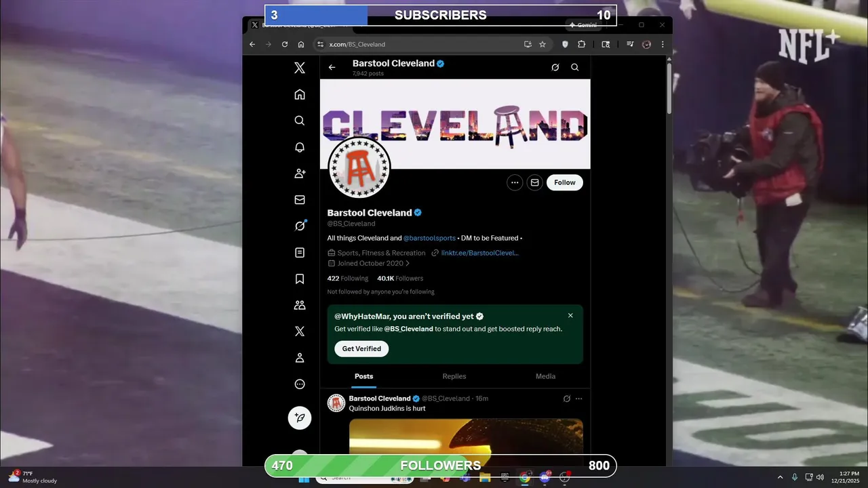Open Profile icon in X sidebar
Image resolution: width=868 pixels, height=488 pixels.
tap(300, 358)
